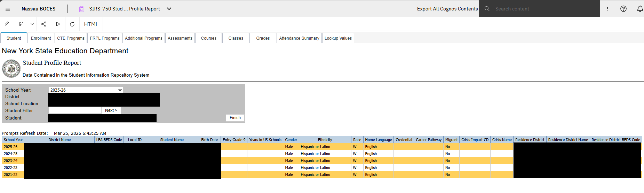This screenshot has height=193, width=644.
Task: Click the share icon
Action: [x=43, y=24]
